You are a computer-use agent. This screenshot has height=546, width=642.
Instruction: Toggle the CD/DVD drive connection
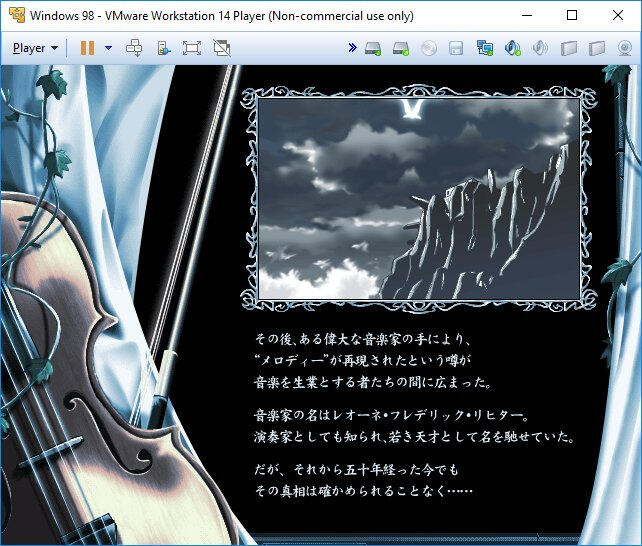[x=429, y=48]
